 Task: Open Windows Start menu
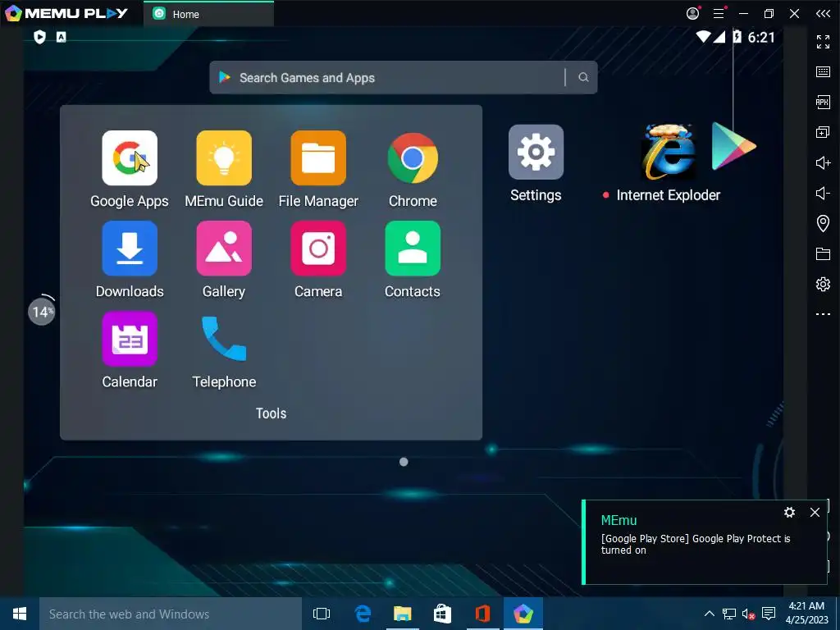tap(20, 614)
